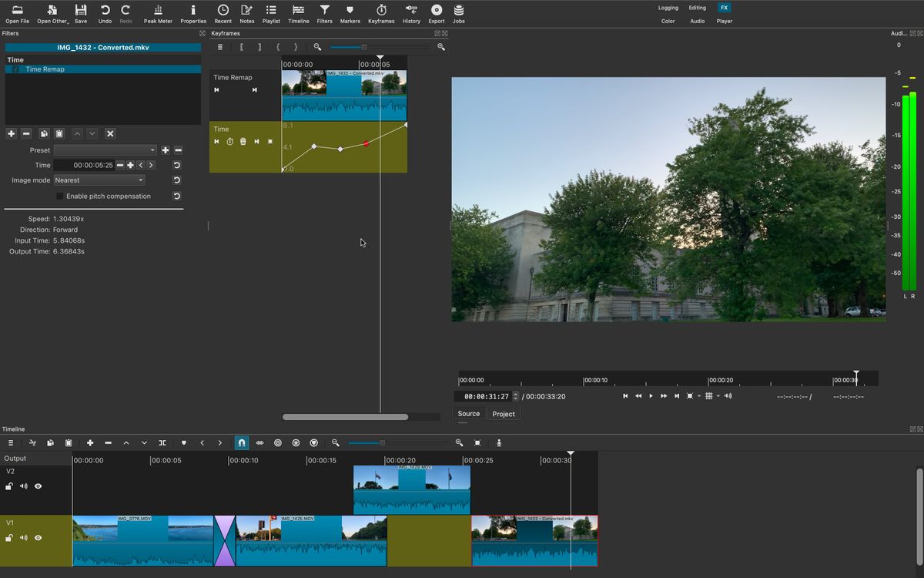Split the playhead clip using the timeline split icon
The width and height of the screenshot is (924, 578).
pos(162,443)
